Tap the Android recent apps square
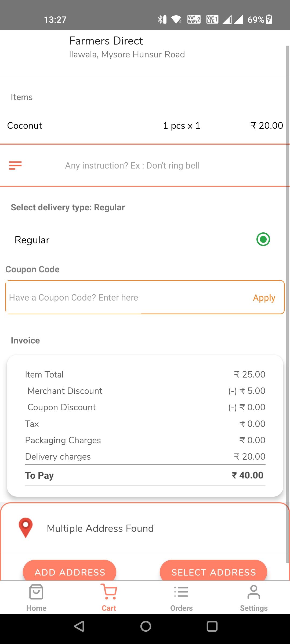This screenshot has width=290, height=644. click(x=212, y=626)
